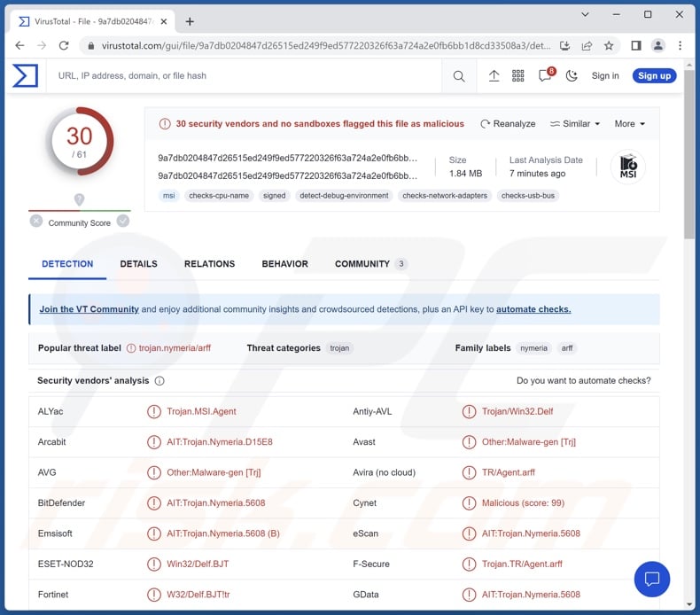
Task: Click the signed tag
Action: tap(274, 196)
